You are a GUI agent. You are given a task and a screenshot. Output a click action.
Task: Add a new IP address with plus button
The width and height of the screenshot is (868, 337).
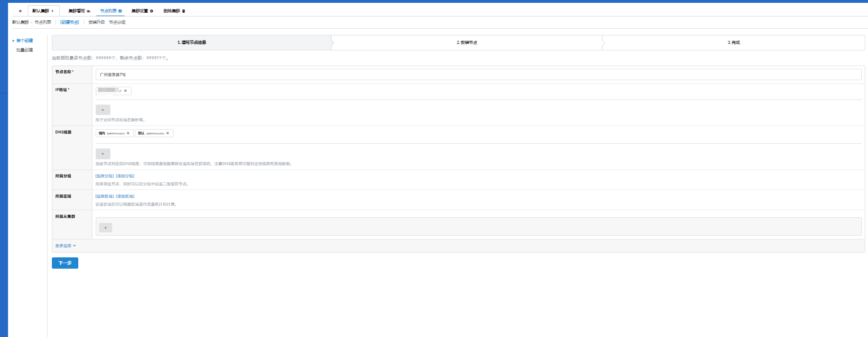103,110
